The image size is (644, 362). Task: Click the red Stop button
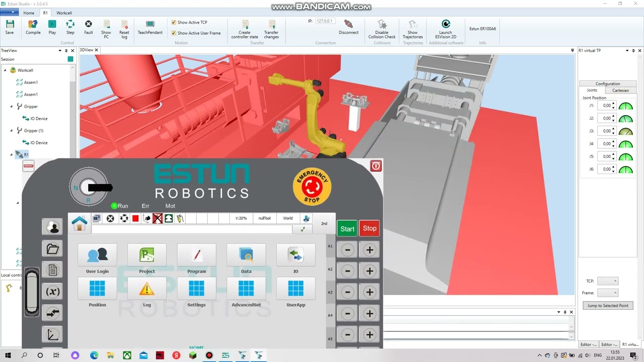pos(370,228)
